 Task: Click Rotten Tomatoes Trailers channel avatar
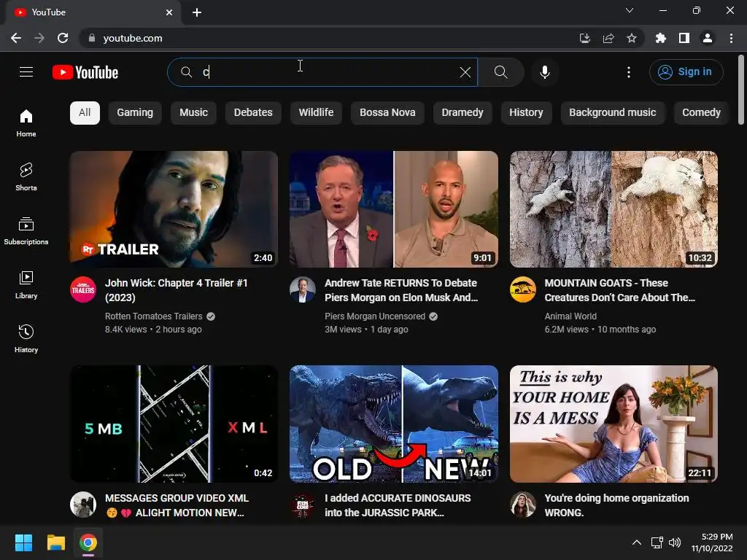click(83, 289)
